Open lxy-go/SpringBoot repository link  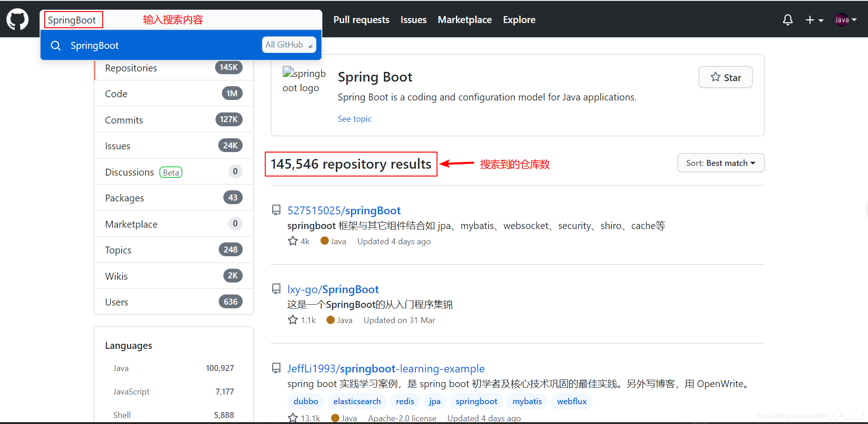(x=333, y=289)
